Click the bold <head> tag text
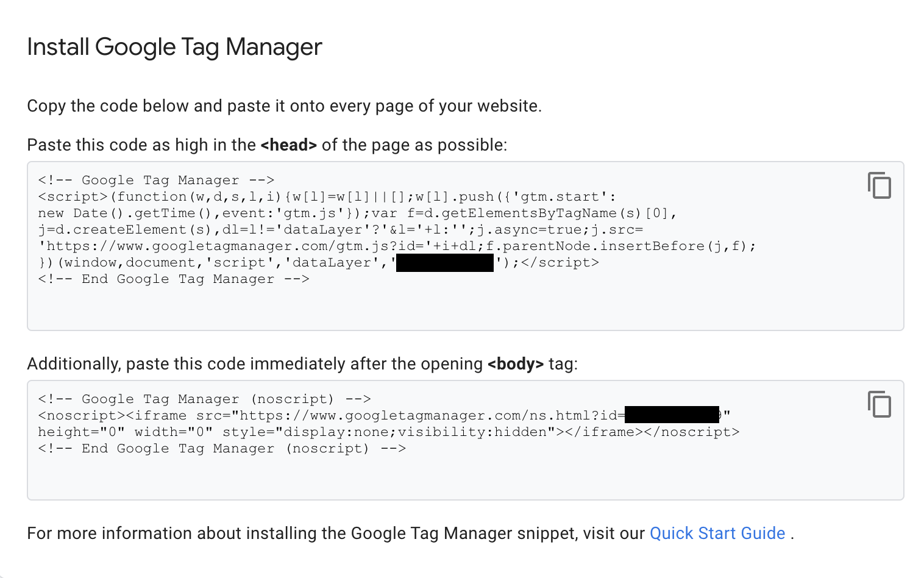This screenshot has width=924, height=578. pyautogui.click(x=288, y=145)
